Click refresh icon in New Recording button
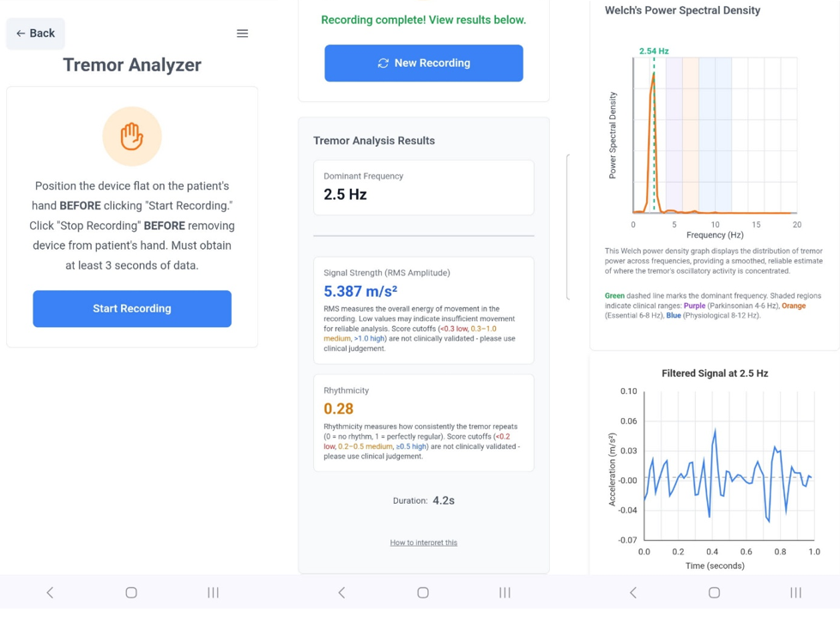The width and height of the screenshot is (840, 618). [383, 64]
